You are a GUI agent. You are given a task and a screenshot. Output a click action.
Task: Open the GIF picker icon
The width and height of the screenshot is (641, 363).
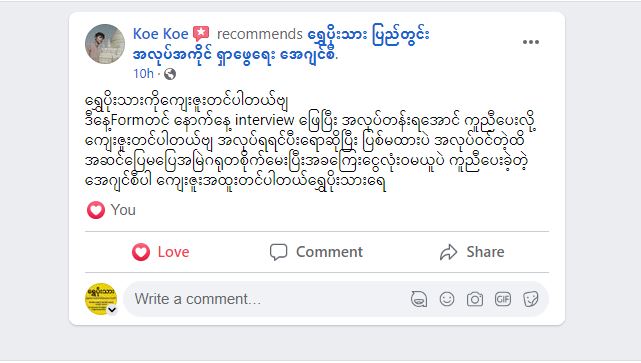tap(502, 299)
